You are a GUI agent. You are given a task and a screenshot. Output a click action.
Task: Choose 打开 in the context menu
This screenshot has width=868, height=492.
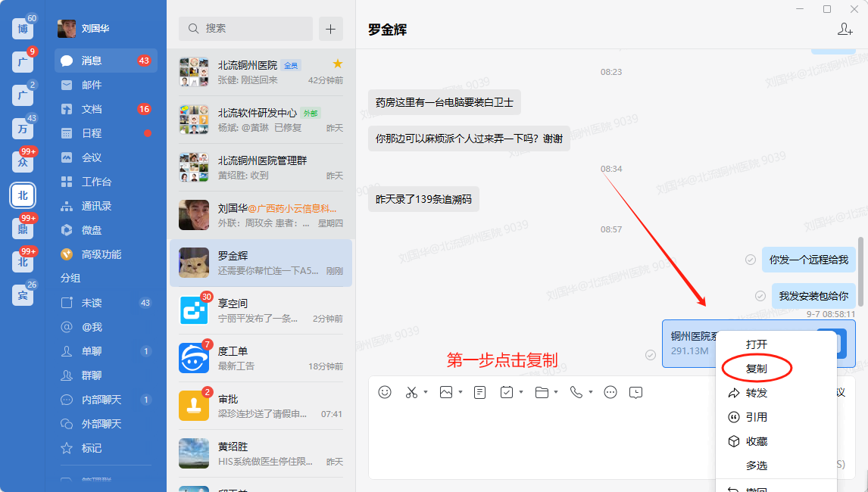click(x=776, y=344)
